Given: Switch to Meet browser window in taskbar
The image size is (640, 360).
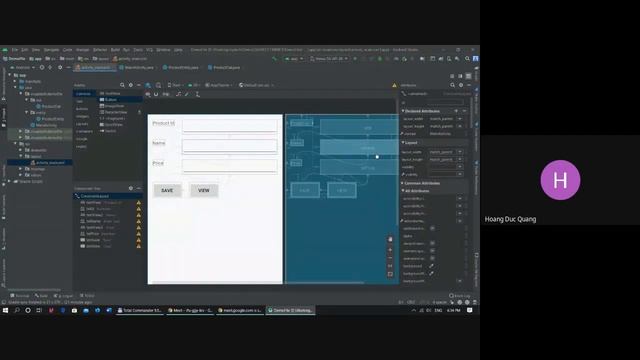Looking at the screenshot, I should [190, 310].
